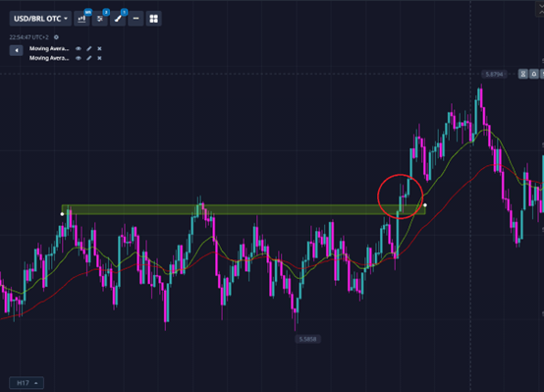Image resolution: width=544 pixels, height=392 pixels.
Task: Open the multi-chart grid layout
Action: coord(154,19)
